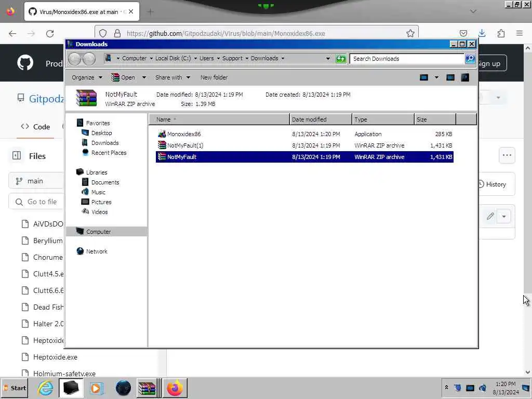The height and width of the screenshot is (399, 532).
Task: Launch Internet Explorer from the taskbar
Action: click(x=46, y=388)
